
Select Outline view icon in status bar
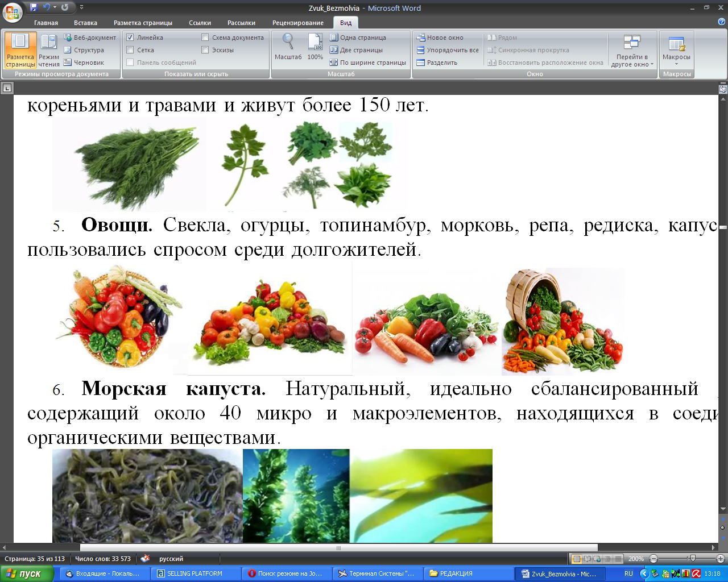pyautogui.click(x=607, y=559)
